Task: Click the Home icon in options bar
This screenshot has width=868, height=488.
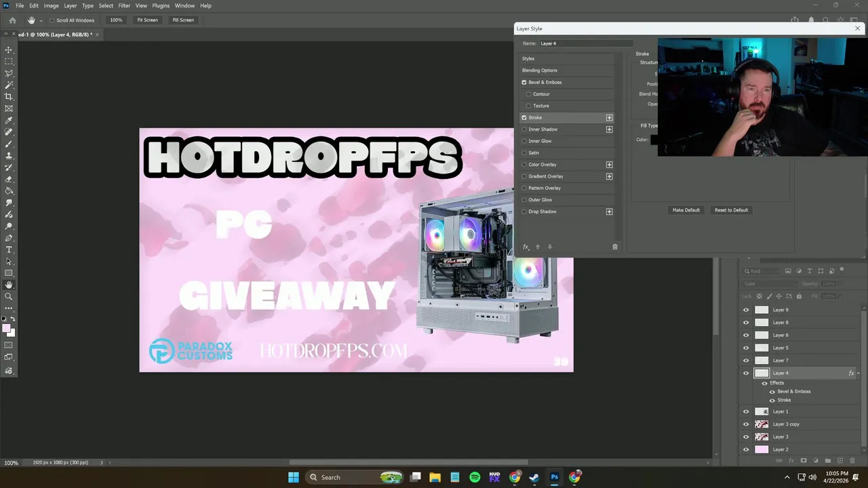Action: [x=12, y=20]
